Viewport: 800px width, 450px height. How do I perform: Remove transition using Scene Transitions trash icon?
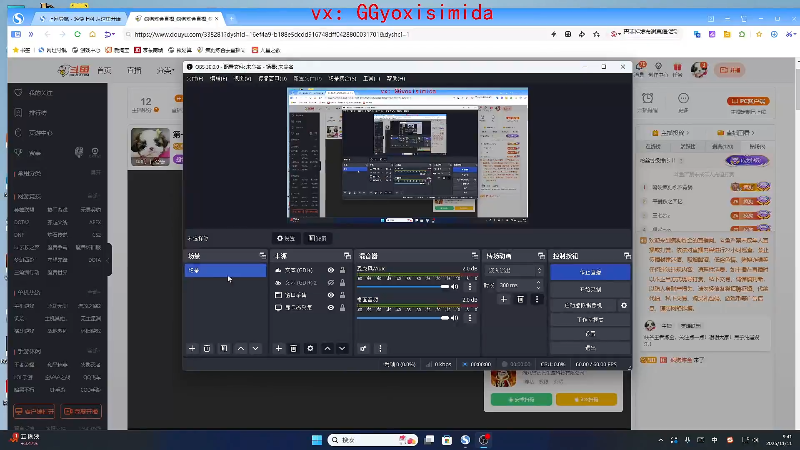520,299
